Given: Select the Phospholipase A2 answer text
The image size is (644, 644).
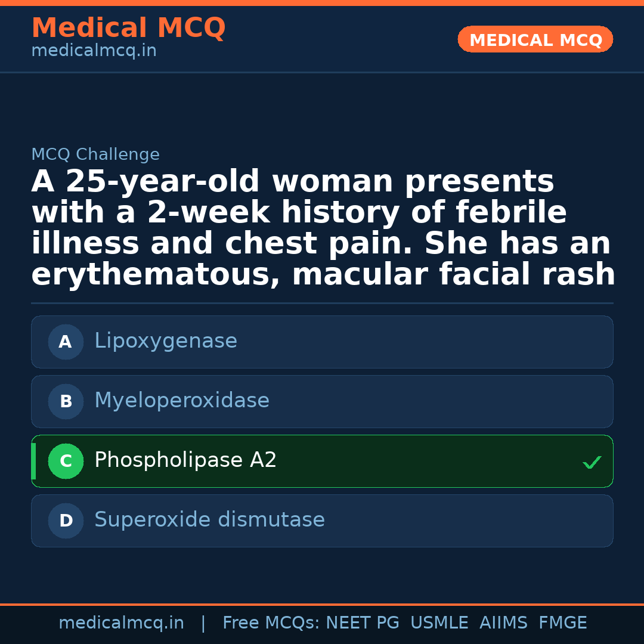Looking at the screenshot, I should click(x=185, y=460).
